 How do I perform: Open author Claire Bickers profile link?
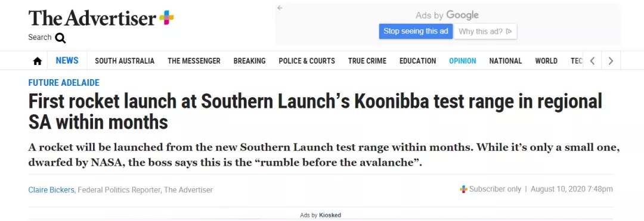(x=52, y=190)
